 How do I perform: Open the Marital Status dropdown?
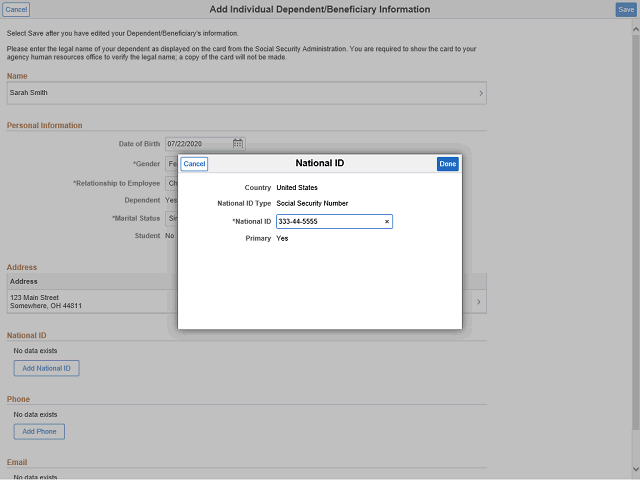point(171,218)
